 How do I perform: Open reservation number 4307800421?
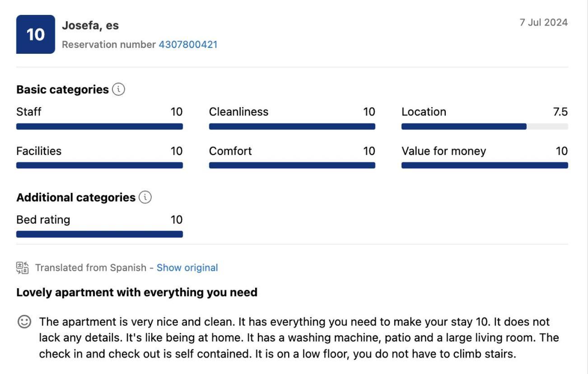click(x=188, y=45)
